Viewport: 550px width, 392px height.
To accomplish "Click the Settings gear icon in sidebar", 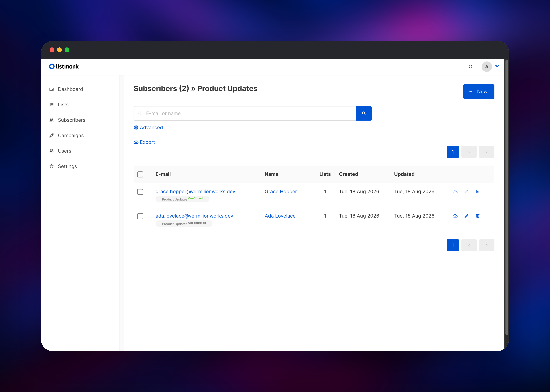I will 51,167.
